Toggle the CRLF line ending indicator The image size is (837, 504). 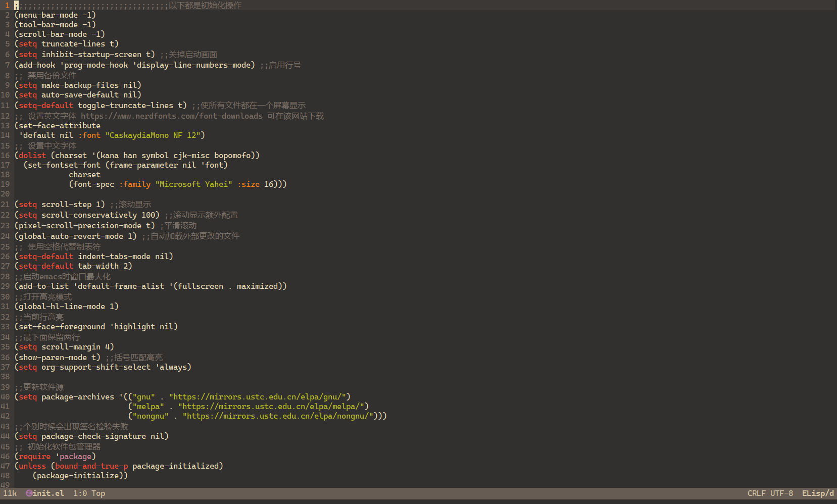(756, 493)
